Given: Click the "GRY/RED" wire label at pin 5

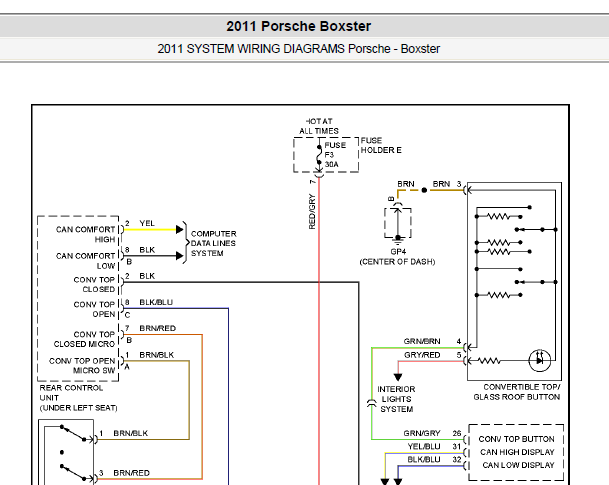Looking at the screenshot, I should point(422,355).
